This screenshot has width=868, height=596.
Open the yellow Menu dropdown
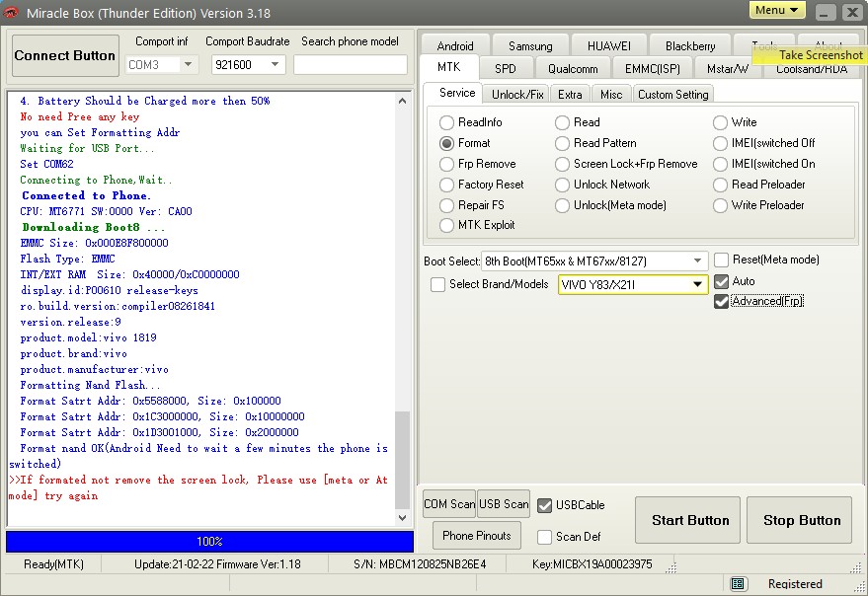[x=777, y=11]
